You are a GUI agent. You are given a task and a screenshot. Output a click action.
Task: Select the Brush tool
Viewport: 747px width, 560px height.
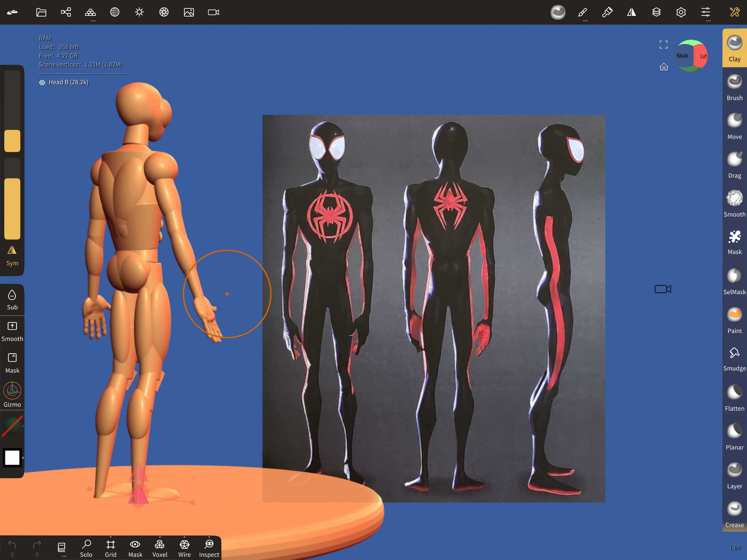click(734, 87)
